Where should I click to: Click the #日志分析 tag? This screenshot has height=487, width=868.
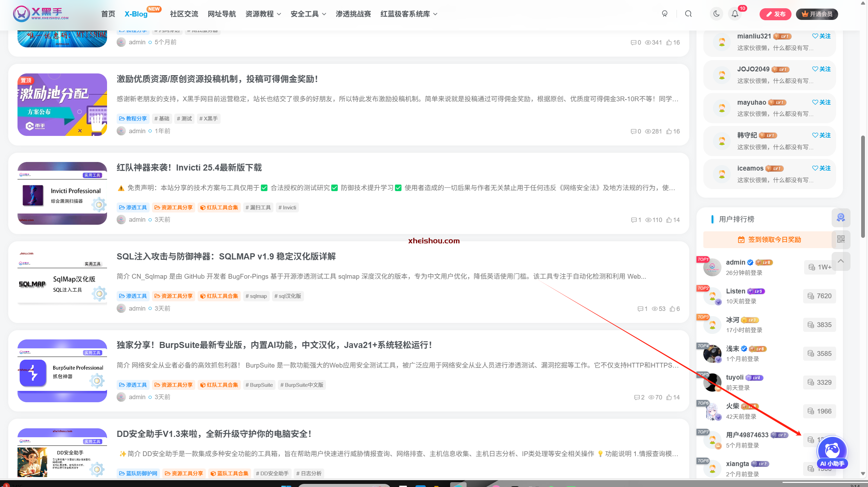tap(309, 473)
